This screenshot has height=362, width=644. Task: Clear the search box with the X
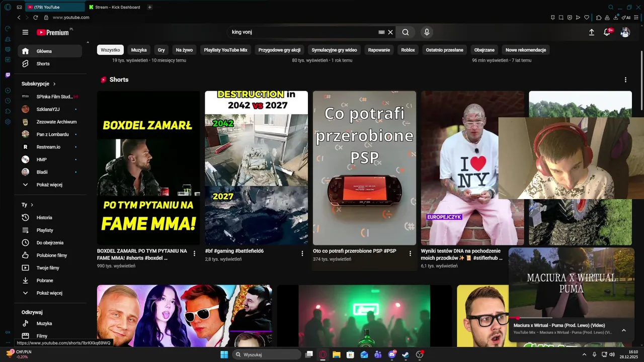pyautogui.click(x=390, y=32)
